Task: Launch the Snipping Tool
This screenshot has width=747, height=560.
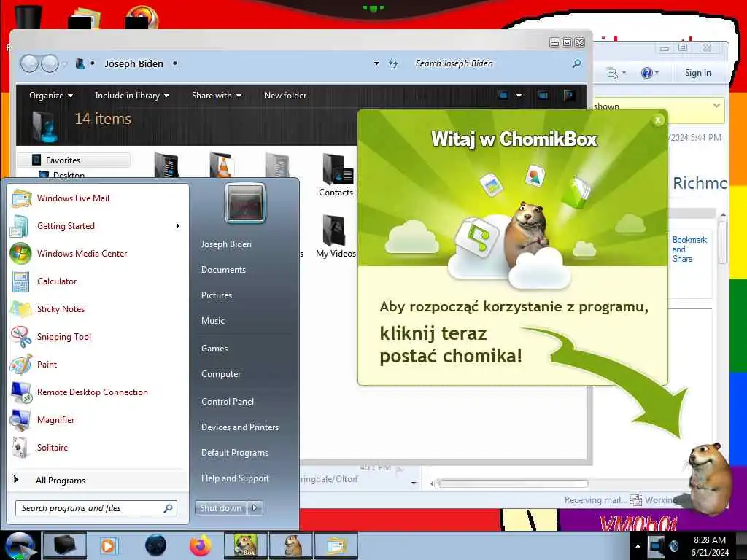Action: (64, 337)
